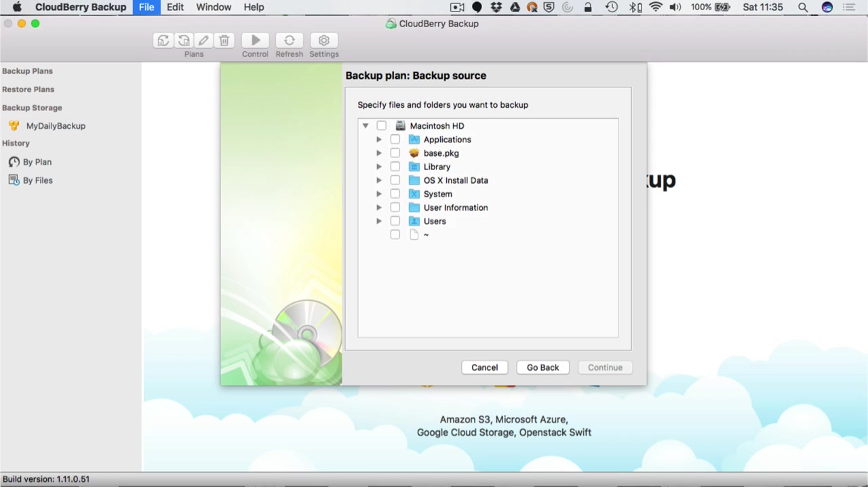Click the By Files history icon
The image size is (868, 488).
(x=14, y=180)
